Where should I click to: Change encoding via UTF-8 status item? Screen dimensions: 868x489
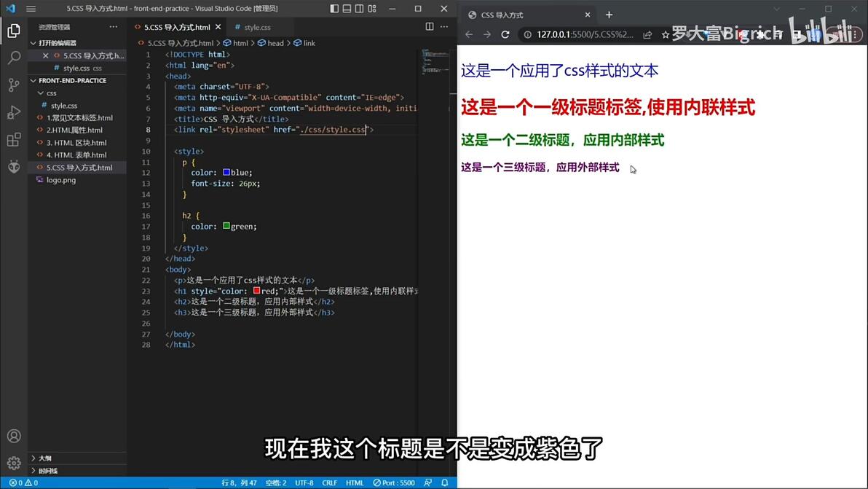point(304,483)
